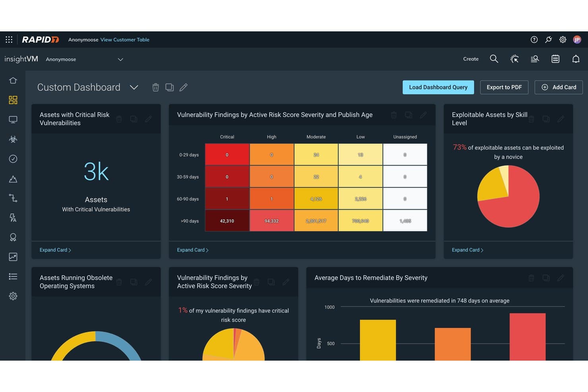Delete Custom Dashboard using trash icon
The height and width of the screenshot is (392, 588).
(156, 87)
